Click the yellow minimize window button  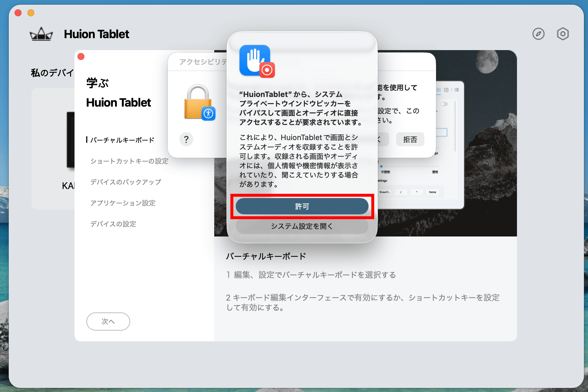coord(31,13)
